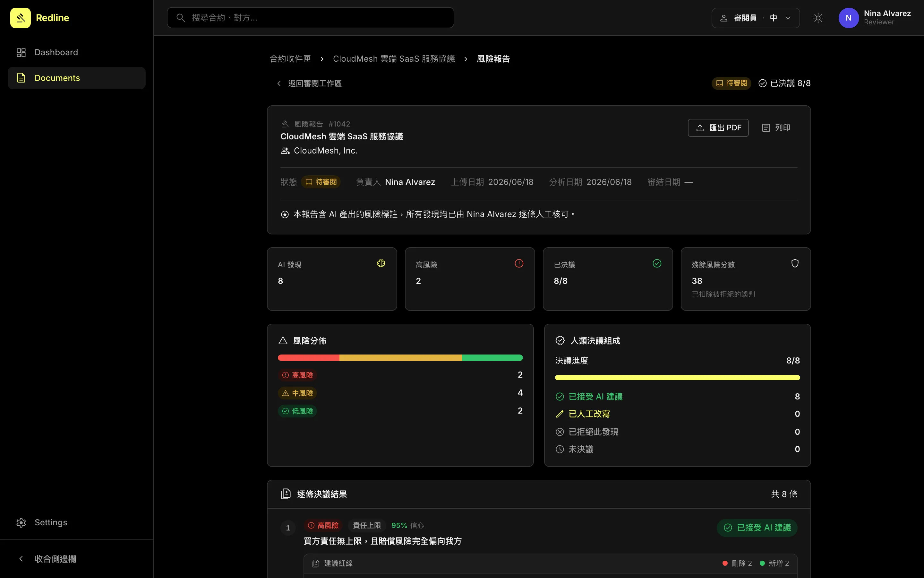Click the 待審閱 badge beside 已決議 8/8
924x578 pixels.
click(x=731, y=83)
